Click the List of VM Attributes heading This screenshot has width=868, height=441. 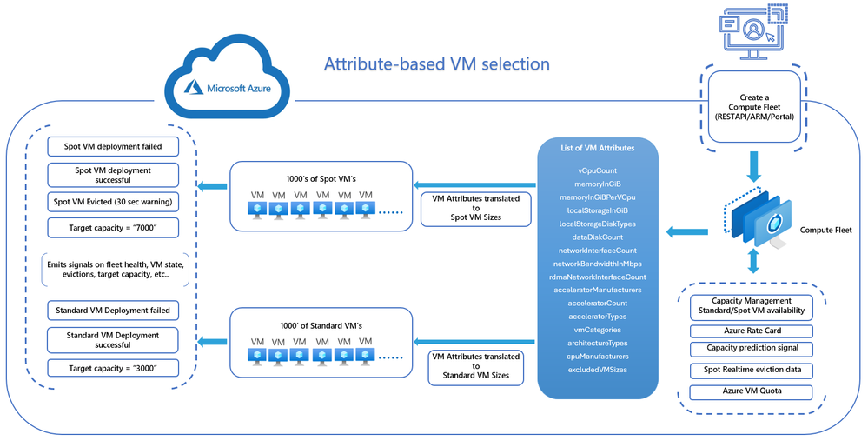click(598, 149)
